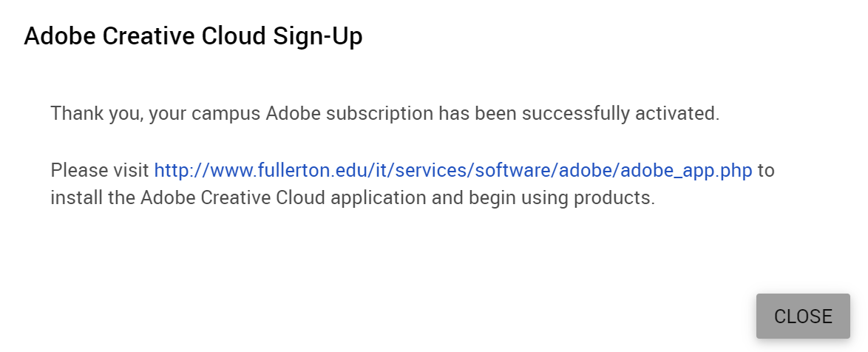Click the Adobe Creative Cloud Sign-Up title

(x=193, y=36)
